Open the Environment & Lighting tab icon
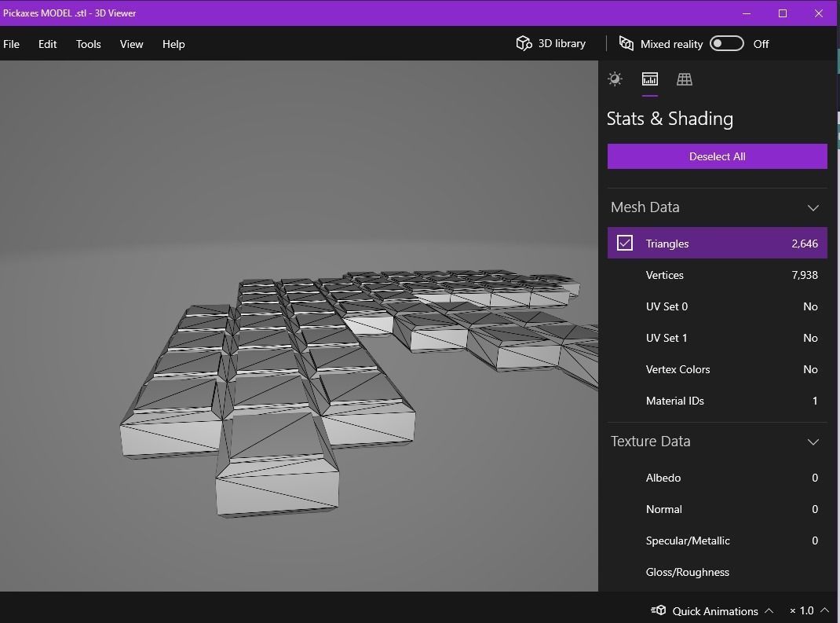840x623 pixels. tap(615, 79)
